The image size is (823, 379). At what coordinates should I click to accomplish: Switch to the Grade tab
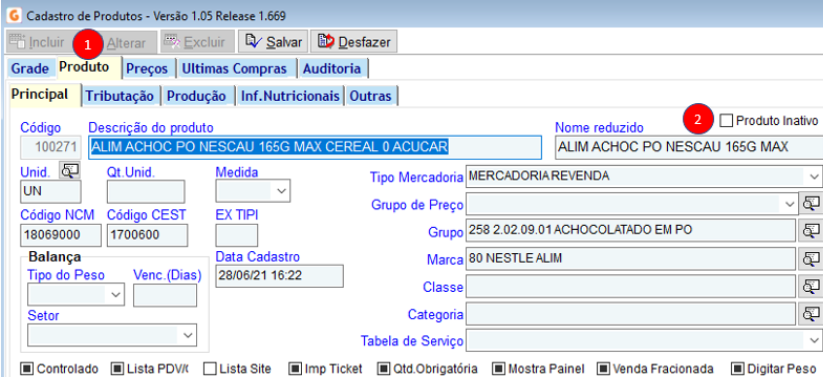pyautogui.click(x=30, y=69)
